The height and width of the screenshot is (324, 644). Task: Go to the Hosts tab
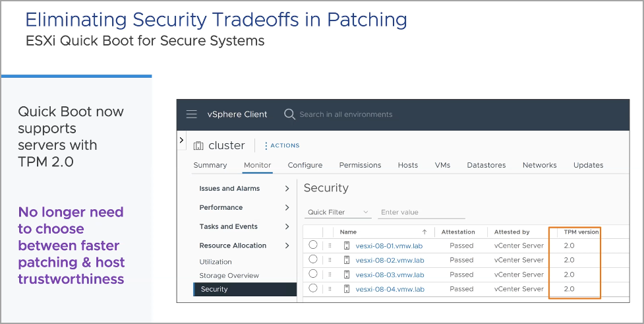click(x=408, y=165)
